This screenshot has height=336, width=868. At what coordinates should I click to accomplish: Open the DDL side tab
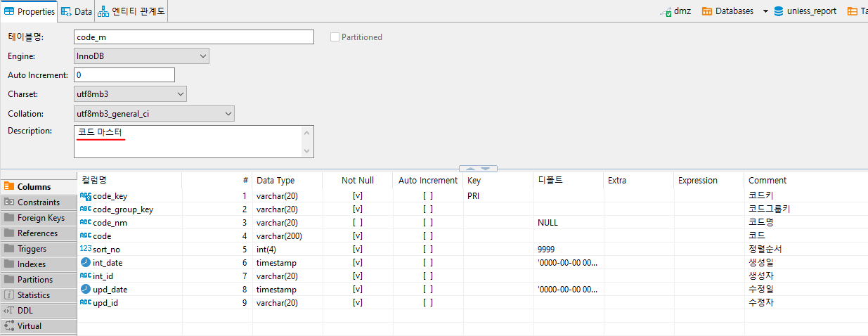38,311
